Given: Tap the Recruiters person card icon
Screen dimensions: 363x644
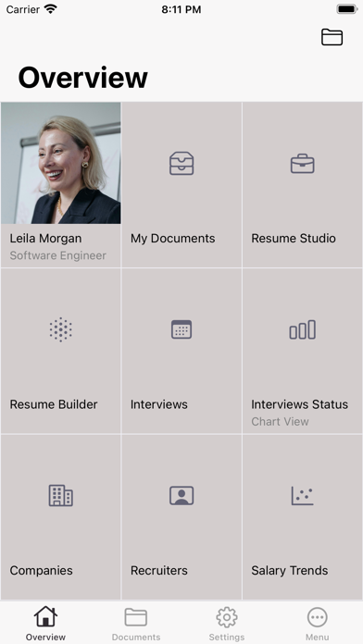Looking at the screenshot, I should 181,496.
